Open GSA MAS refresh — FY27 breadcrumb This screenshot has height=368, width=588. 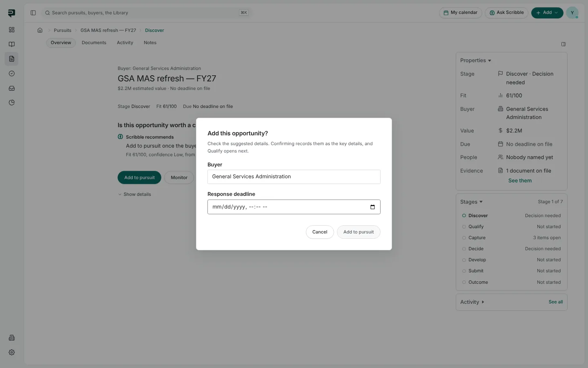click(108, 30)
